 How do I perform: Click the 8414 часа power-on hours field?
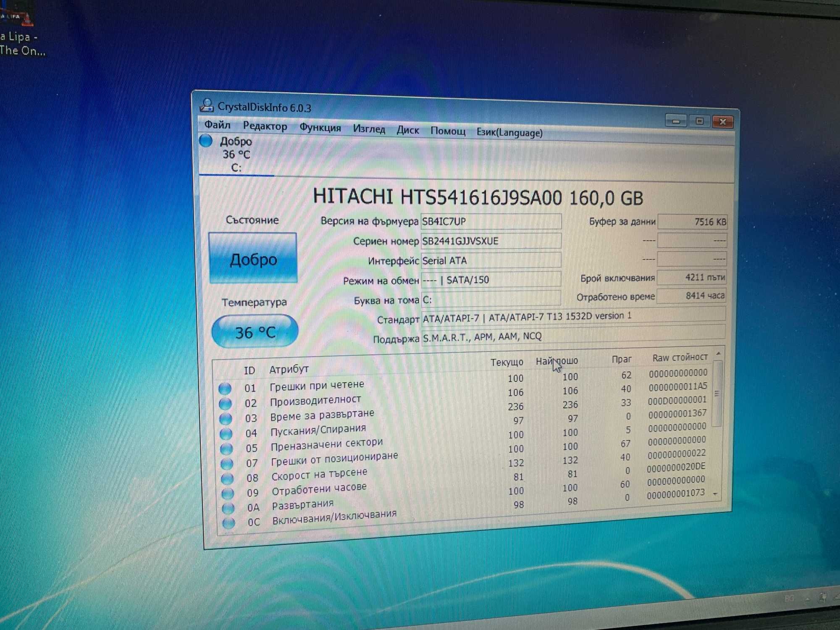click(691, 296)
